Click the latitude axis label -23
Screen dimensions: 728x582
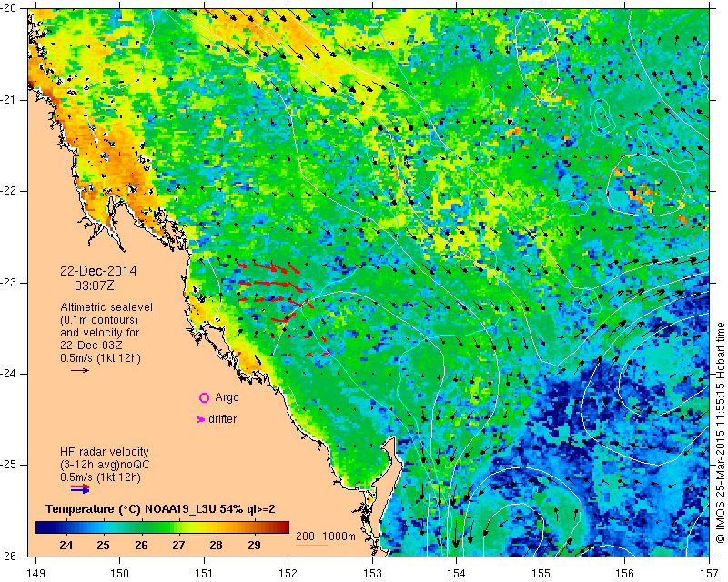(x=10, y=283)
